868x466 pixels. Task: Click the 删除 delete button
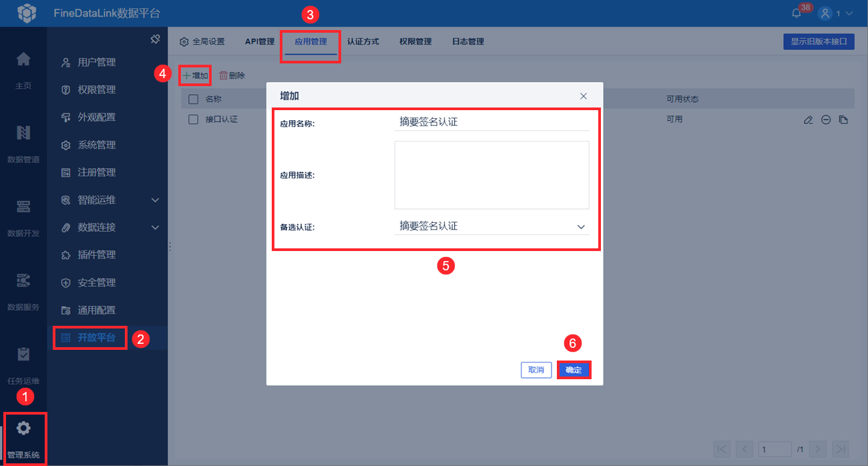(232, 75)
